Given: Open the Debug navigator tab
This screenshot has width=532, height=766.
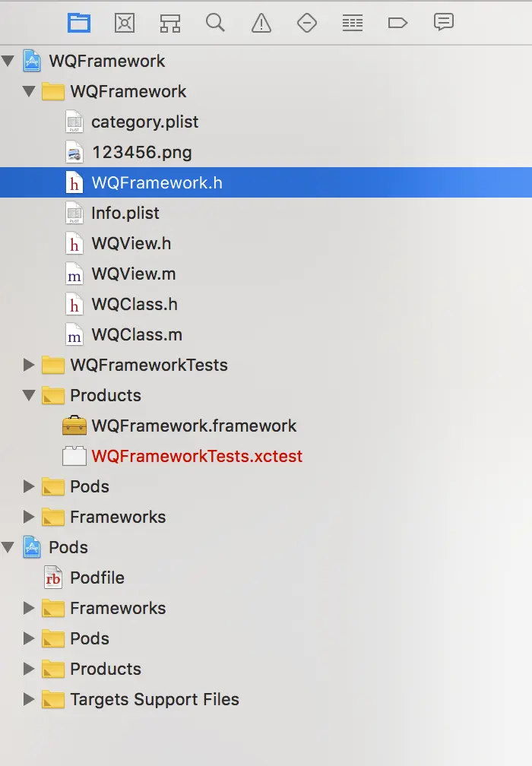Looking at the screenshot, I should click(x=352, y=23).
